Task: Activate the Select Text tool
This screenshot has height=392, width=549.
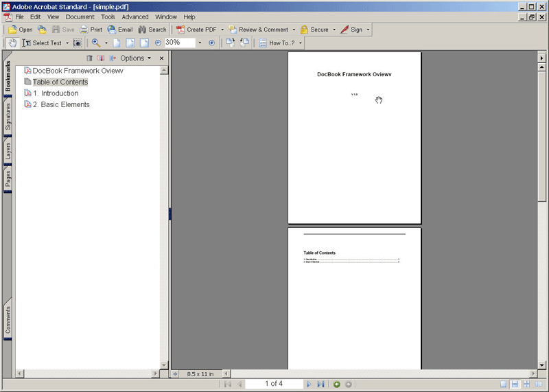Action: tap(42, 43)
